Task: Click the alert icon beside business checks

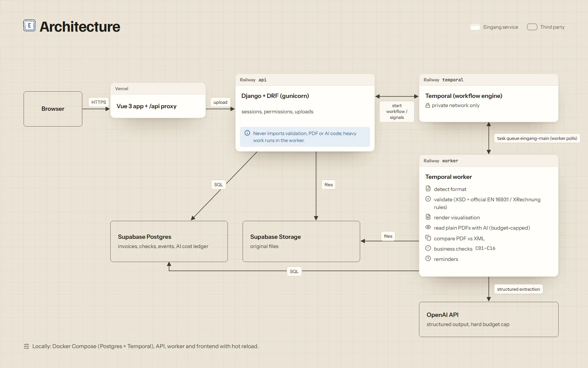Action: (x=428, y=248)
